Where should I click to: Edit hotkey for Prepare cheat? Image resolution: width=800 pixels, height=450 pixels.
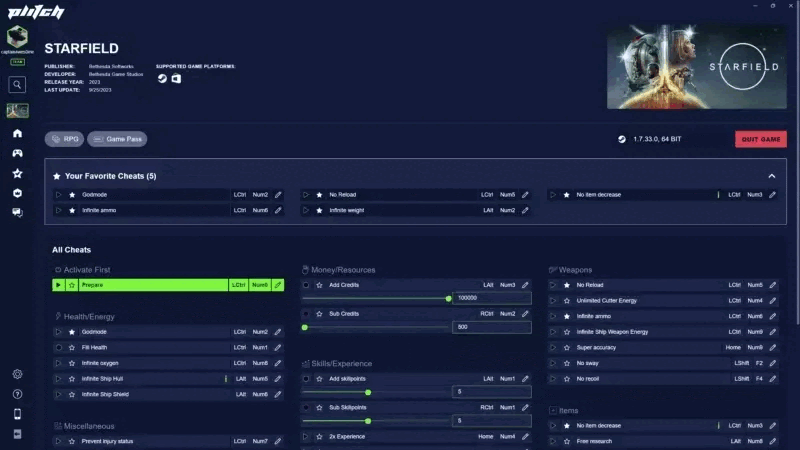tap(278, 285)
